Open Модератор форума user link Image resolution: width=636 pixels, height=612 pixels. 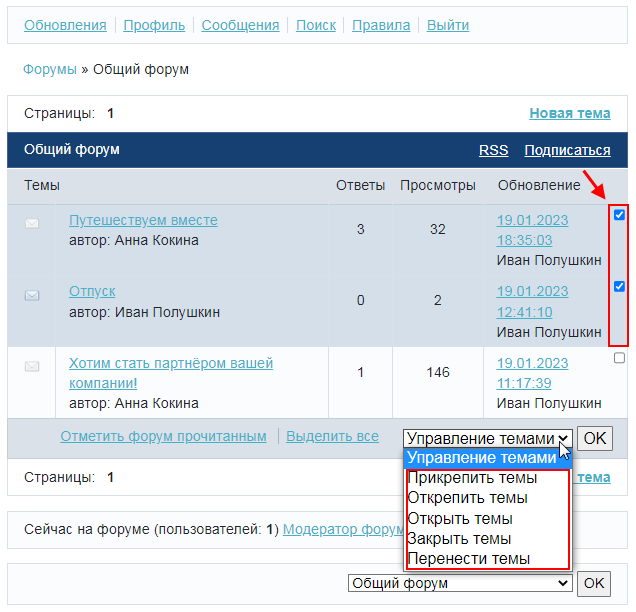343,529
